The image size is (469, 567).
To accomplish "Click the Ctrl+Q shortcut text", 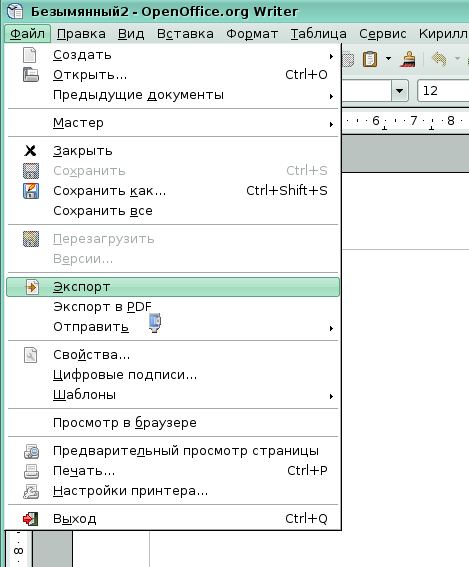I will click(306, 519).
